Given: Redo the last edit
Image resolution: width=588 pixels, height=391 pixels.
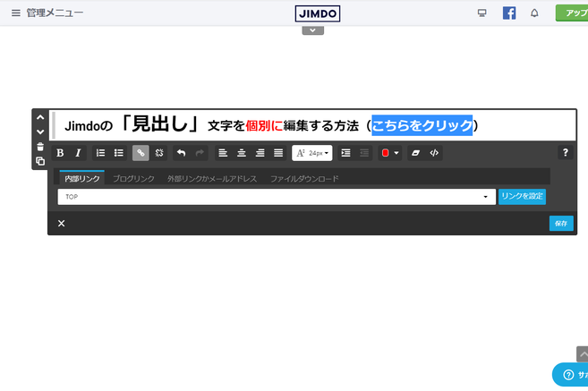Looking at the screenshot, I should pos(200,153).
